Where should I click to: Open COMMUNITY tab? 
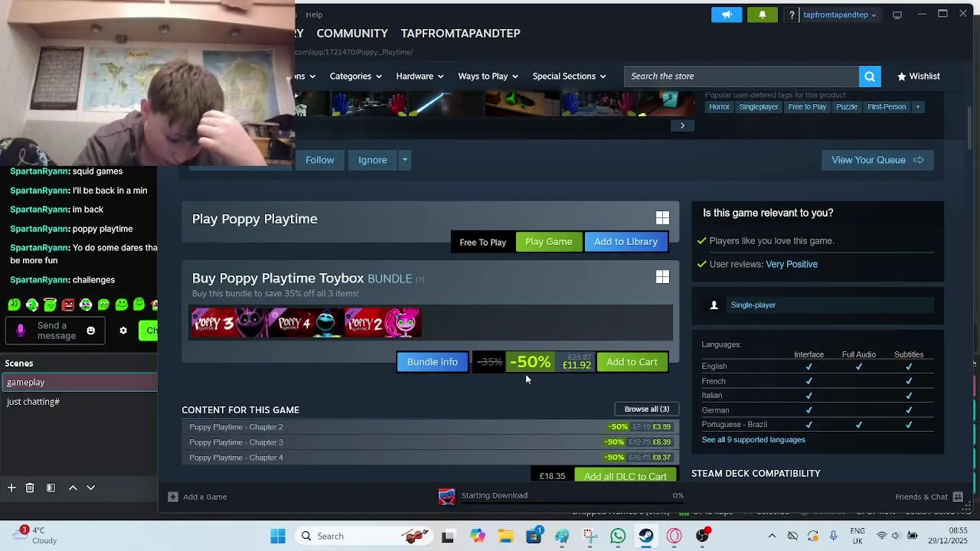tap(352, 34)
